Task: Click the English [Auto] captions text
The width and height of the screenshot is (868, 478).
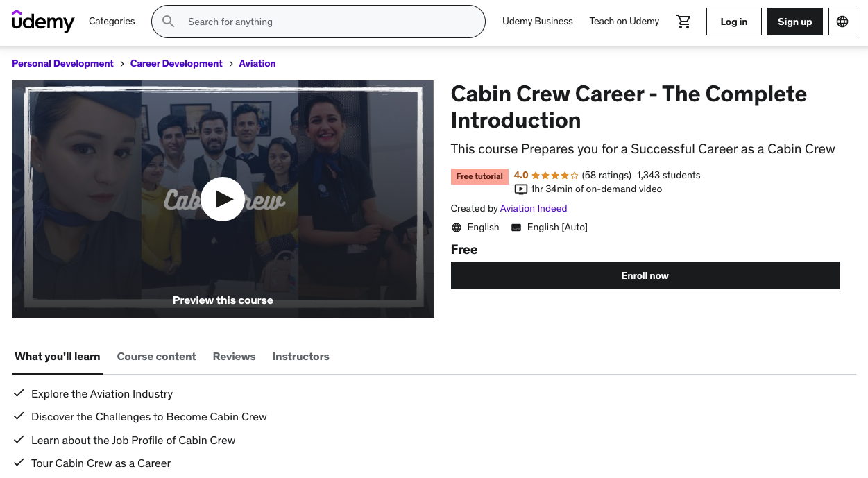Action: tap(557, 228)
